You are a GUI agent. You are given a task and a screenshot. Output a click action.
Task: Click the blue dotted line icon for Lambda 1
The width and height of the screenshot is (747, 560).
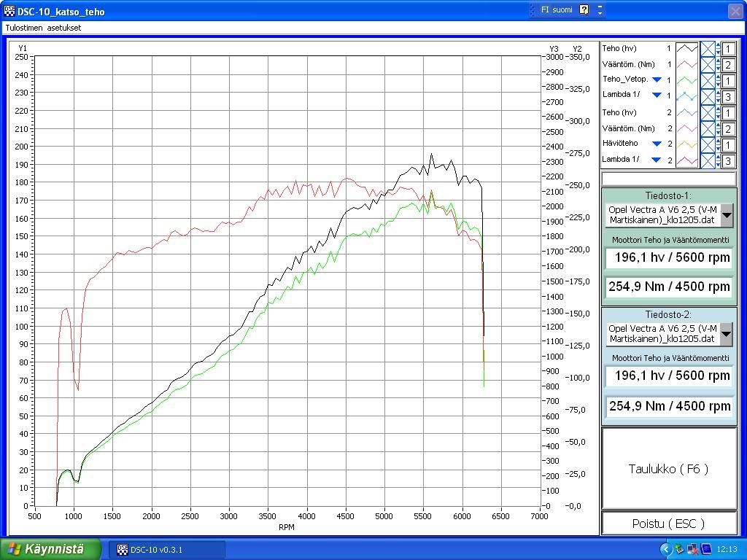coord(686,97)
